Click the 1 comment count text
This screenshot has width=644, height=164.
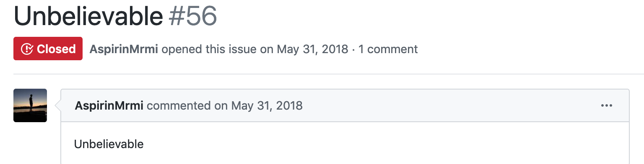(x=388, y=49)
